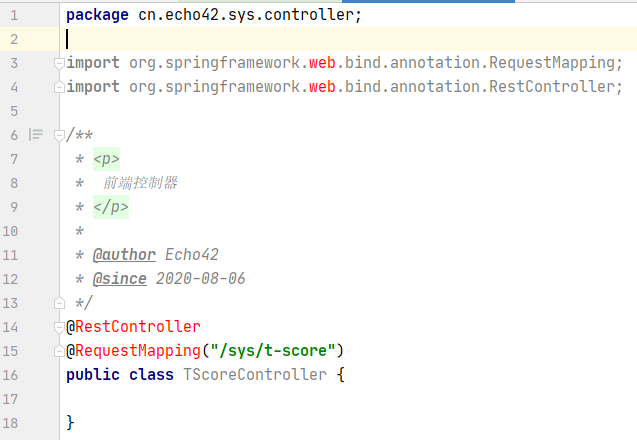Toggle rendered doc view icon on line 6
This screenshot has width=637, height=440.
click(x=36, y=135)
